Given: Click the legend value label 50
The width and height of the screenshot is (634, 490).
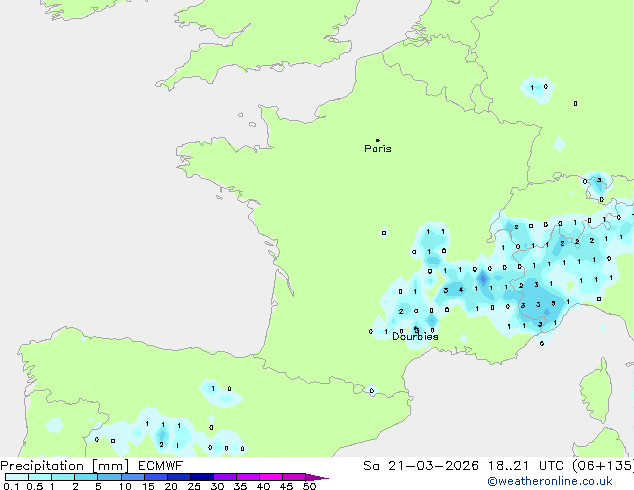Looking at the screenshot, I should pos(309,486).
